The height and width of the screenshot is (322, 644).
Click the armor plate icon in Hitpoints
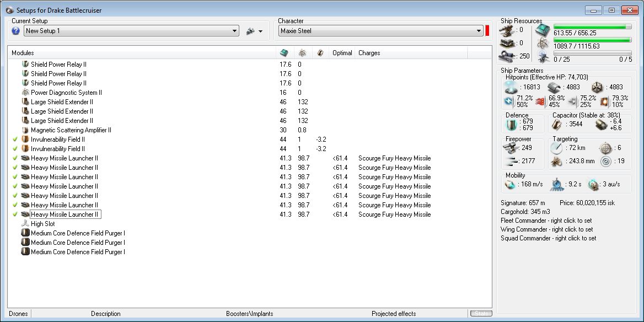554,87
